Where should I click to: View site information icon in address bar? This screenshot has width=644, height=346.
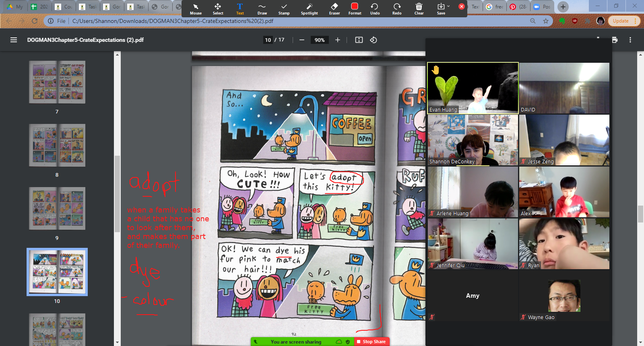[x=51, y=21]
